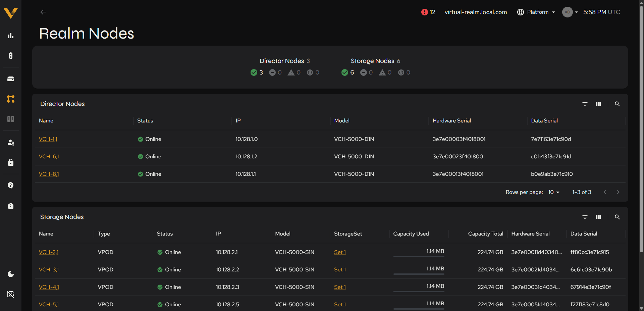This screenshot has width=644, height=311.
Task: Go to next page of Director Nodes
Action: (618, 192)
